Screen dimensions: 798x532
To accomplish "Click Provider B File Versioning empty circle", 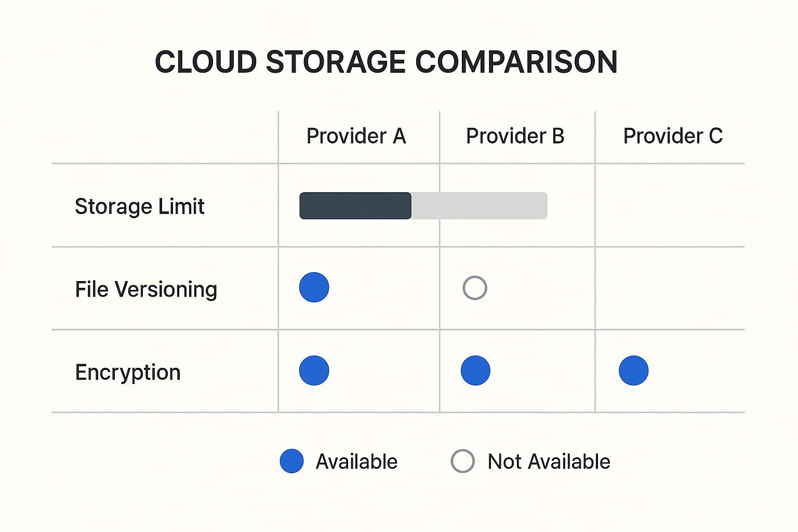I will pos(475,288).
